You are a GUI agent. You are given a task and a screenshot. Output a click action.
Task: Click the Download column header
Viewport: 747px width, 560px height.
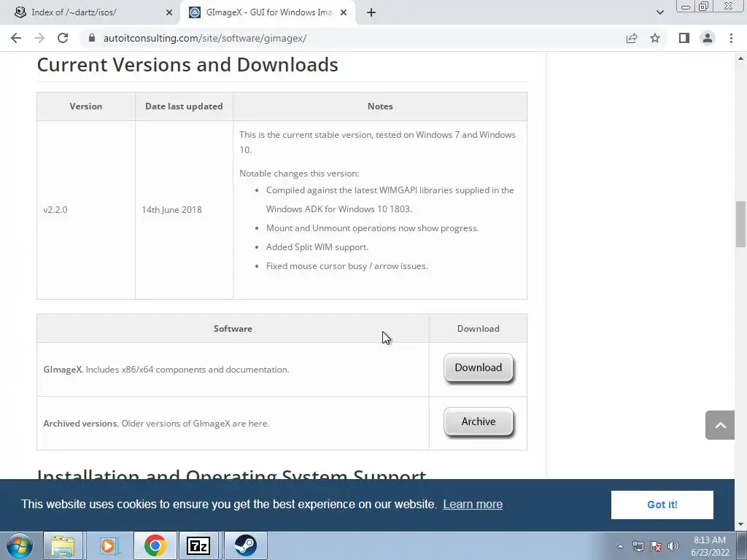tap(479, 329)
